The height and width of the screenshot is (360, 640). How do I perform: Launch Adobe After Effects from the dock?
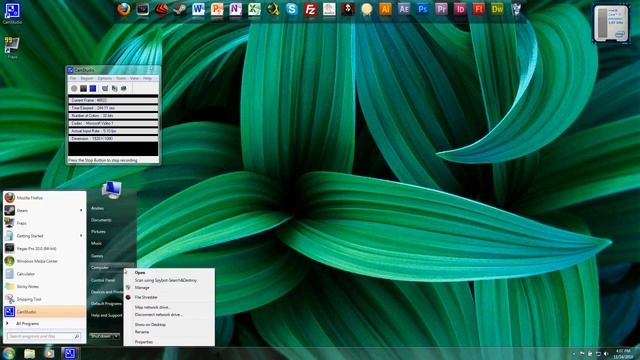coord(404,9)
